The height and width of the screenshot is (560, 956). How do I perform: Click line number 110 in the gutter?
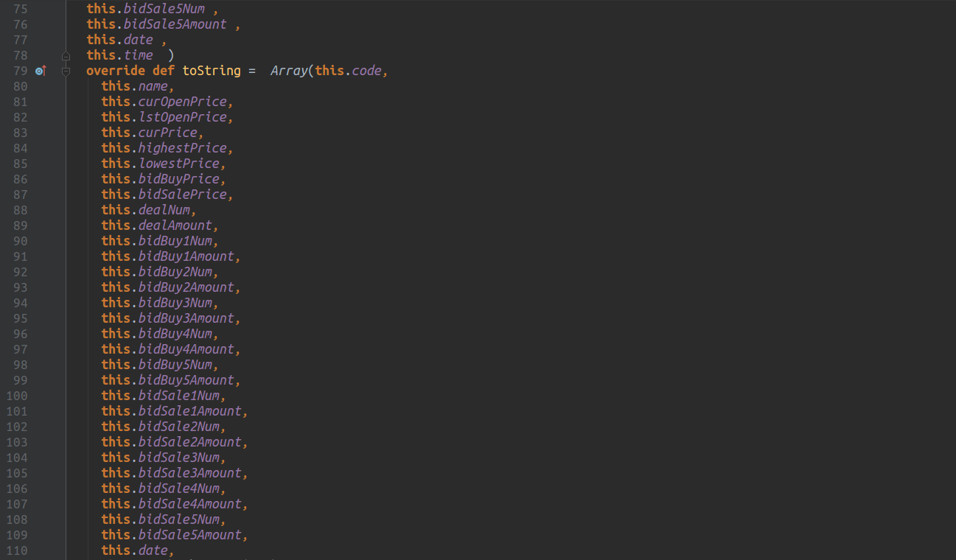tap(17, 550)
